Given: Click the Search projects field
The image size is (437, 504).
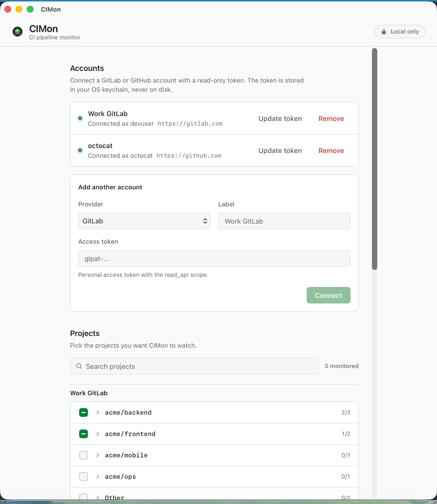Looking at the screenshot, I should 194,366.
